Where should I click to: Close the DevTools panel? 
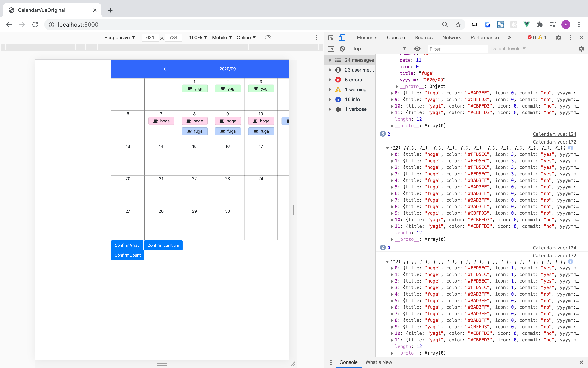581,37
